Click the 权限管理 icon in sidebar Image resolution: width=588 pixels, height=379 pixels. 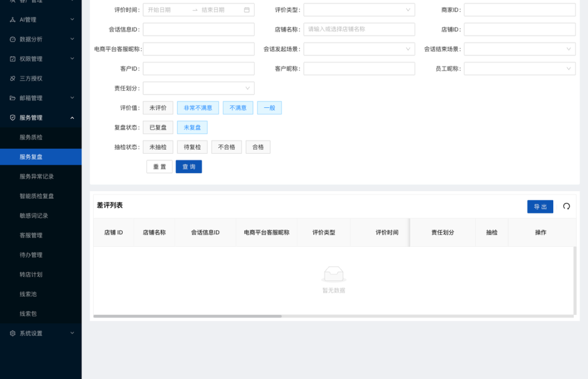tap(13, 59)
